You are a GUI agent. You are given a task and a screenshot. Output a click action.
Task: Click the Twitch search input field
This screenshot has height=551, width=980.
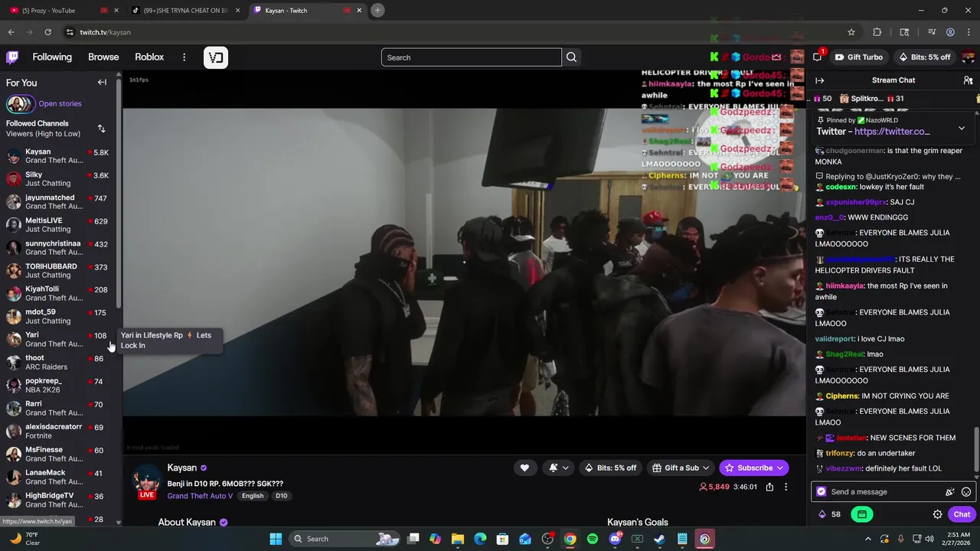pyautogui.click(x=472, y=57)
